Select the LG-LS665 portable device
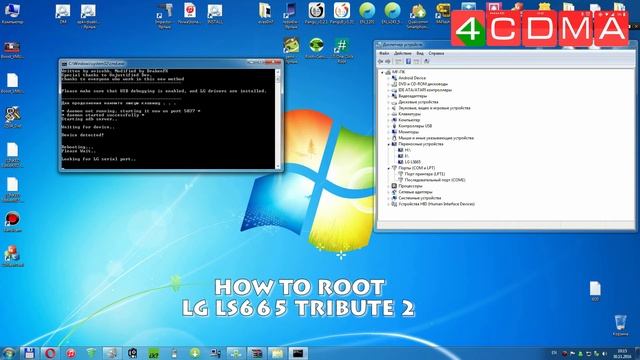This screenshot has height=360, width=640. [412, 162]
